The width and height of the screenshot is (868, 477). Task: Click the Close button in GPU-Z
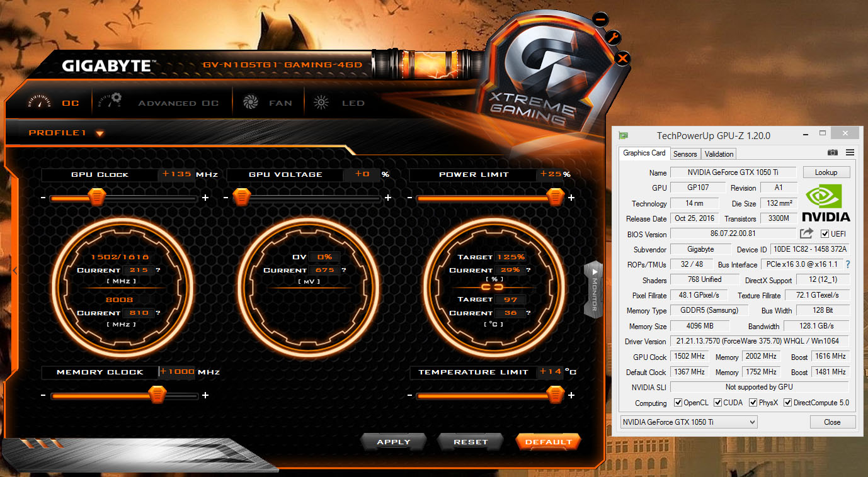coord(832,422)
